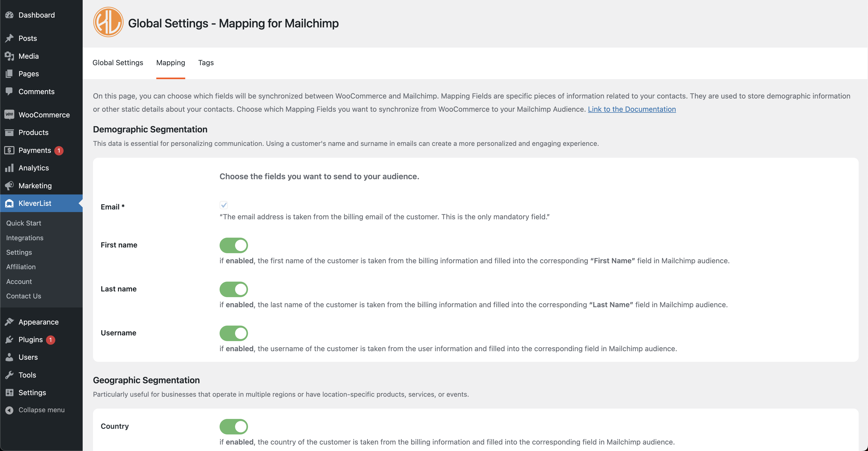Open the Payments menu
Image resolution: width=868 pixels, height=451 pixels.
pos(35,150)
